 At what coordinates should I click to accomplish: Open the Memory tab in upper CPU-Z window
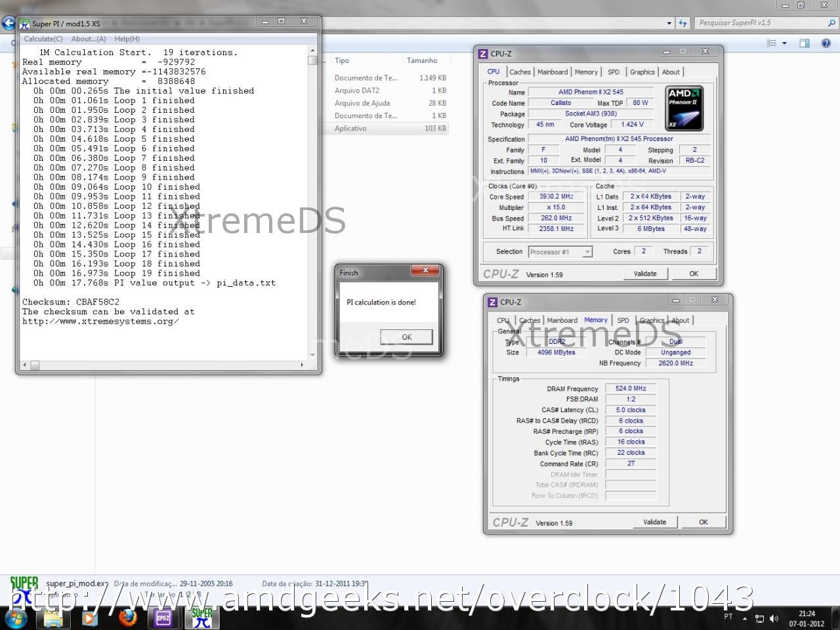coord(586,72)
